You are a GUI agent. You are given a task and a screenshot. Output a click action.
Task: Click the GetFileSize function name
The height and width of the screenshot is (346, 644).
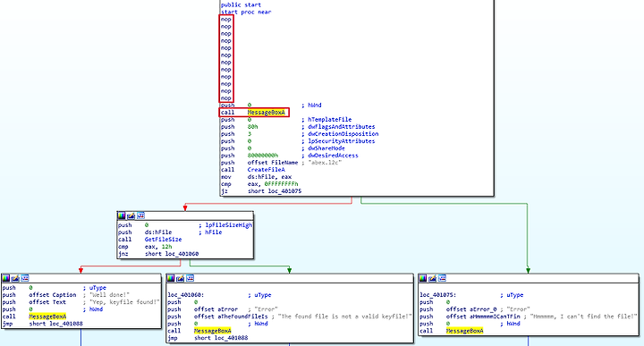click(x=163, y=240)
